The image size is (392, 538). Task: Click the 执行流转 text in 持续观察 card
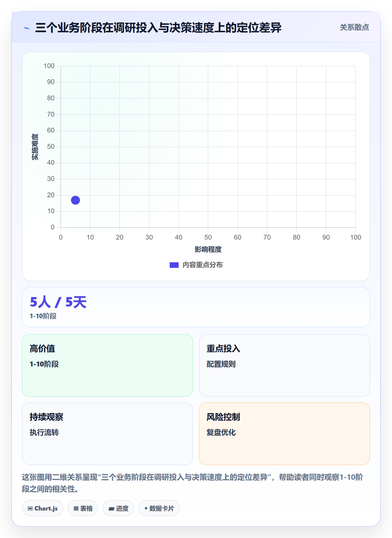(44, 432)
